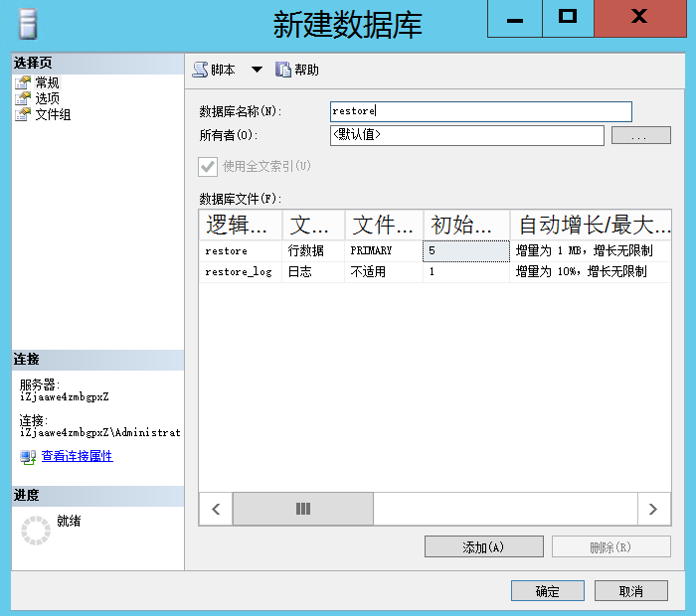Select the Filegroups (文件组) page
This screenshot has width=696, height=616.
coord(53,114)
